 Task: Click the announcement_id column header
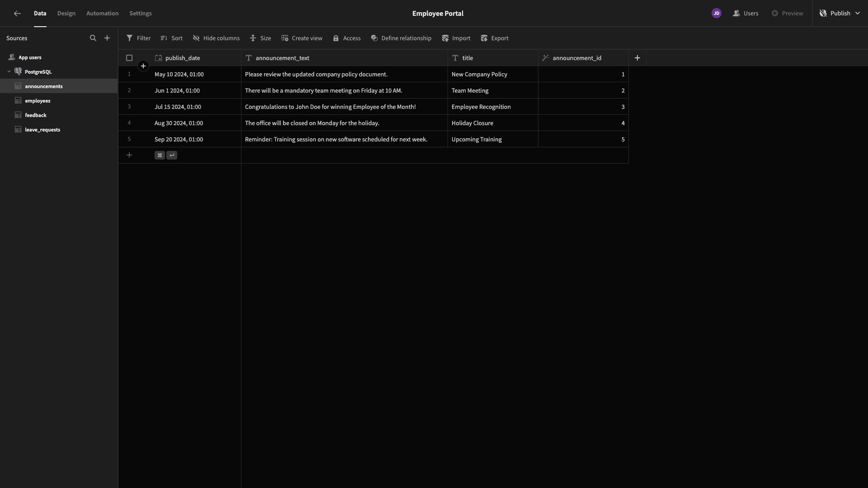(583, 58)
